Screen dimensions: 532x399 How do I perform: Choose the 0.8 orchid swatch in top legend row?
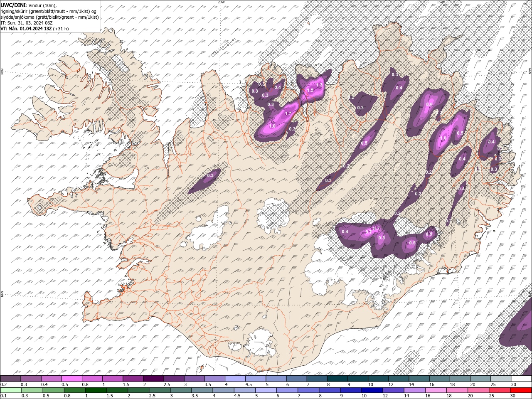(92, 379)
